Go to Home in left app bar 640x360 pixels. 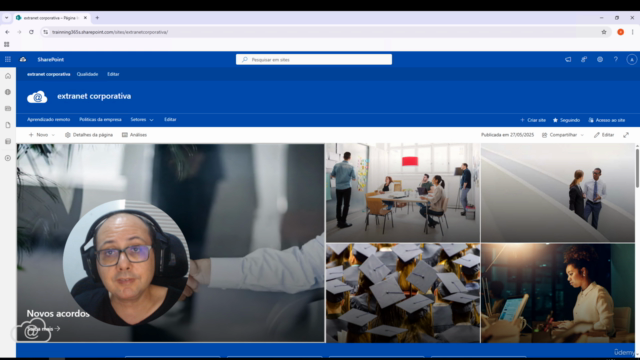[x=8, y=76]
